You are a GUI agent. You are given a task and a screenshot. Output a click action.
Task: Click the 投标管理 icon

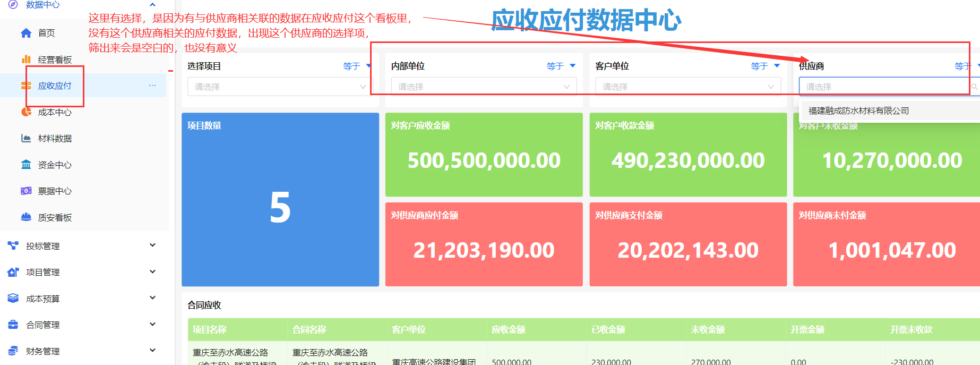[x=13, y=245]
